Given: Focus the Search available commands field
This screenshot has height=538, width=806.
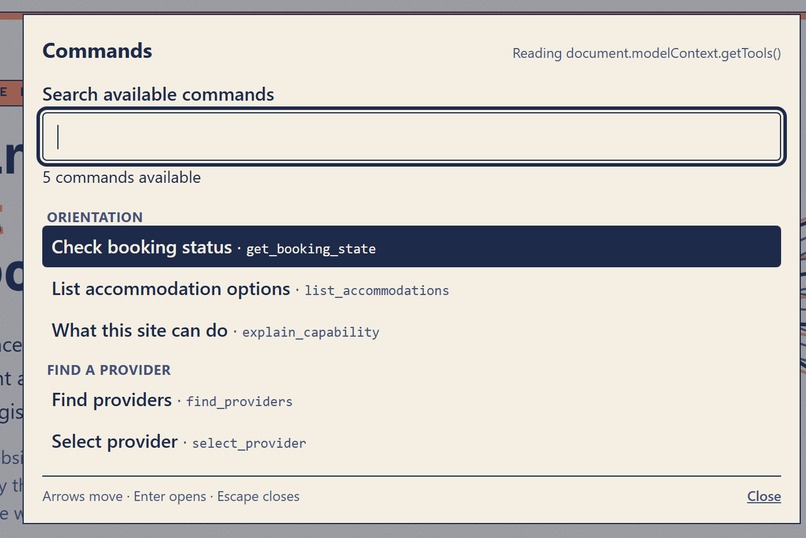Looking at the screenshot, I should tap(411, 136).
